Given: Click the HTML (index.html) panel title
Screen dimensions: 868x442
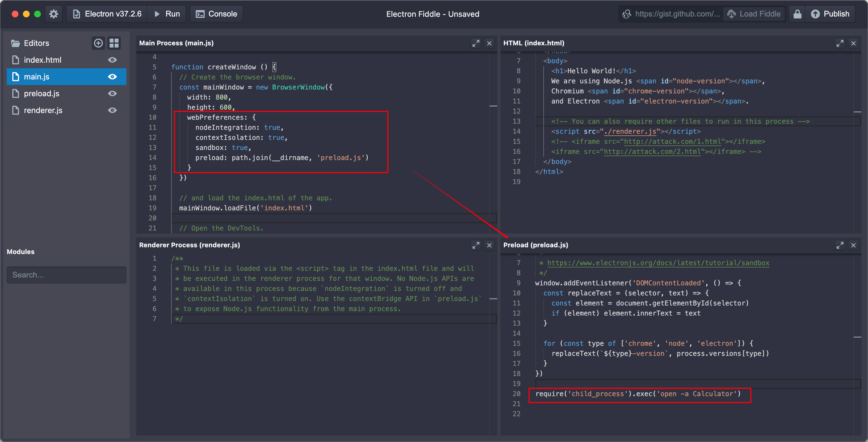Looking at the screenshot, I should (x=534, y=43).
